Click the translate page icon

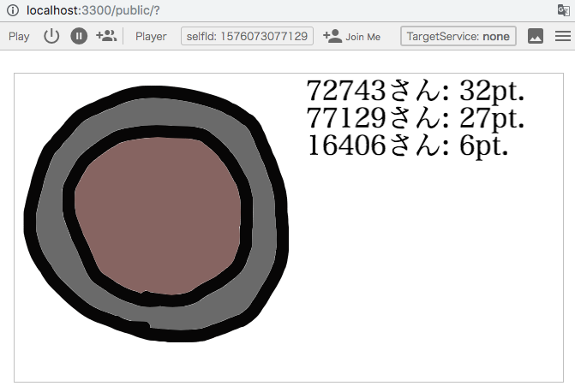[x=563, y=10]
